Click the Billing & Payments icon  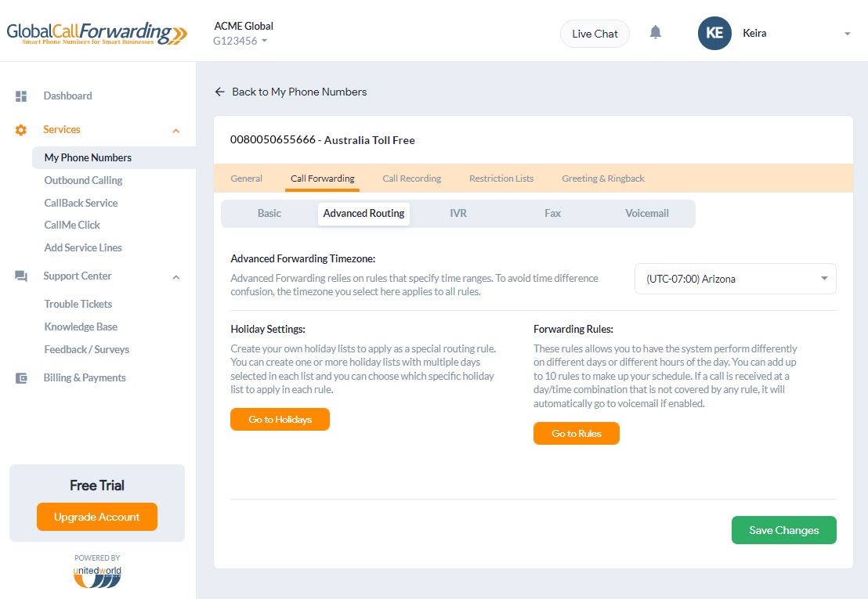point(20,377)
